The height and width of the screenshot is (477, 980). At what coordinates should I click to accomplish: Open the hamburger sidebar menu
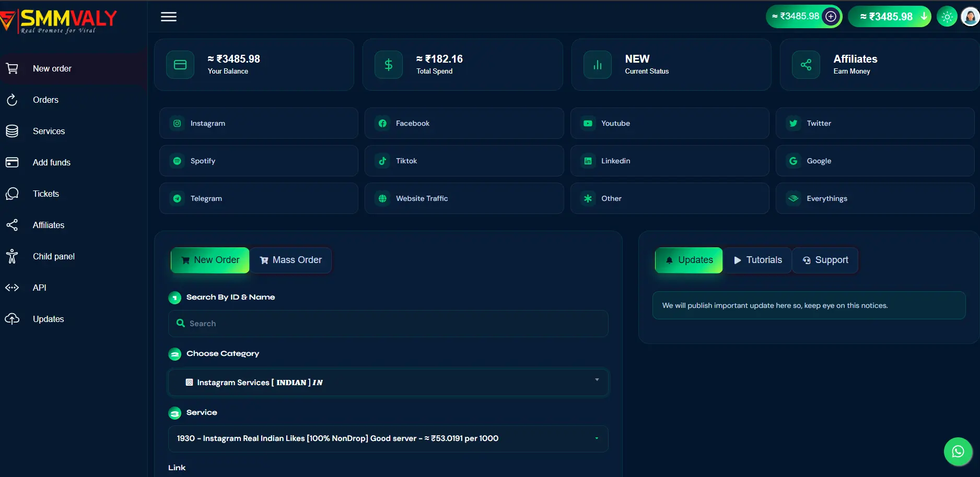168,17
